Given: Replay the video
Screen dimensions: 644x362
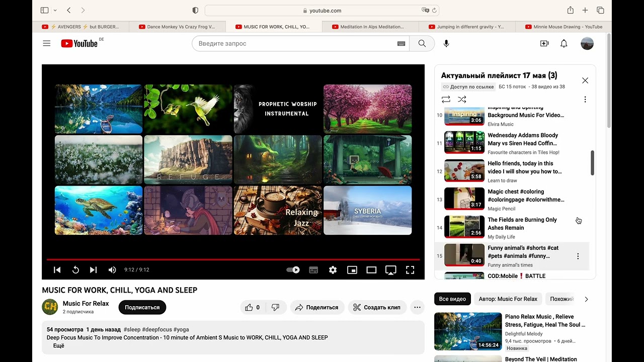Looking at the screenshot, I should pos(75,270).
